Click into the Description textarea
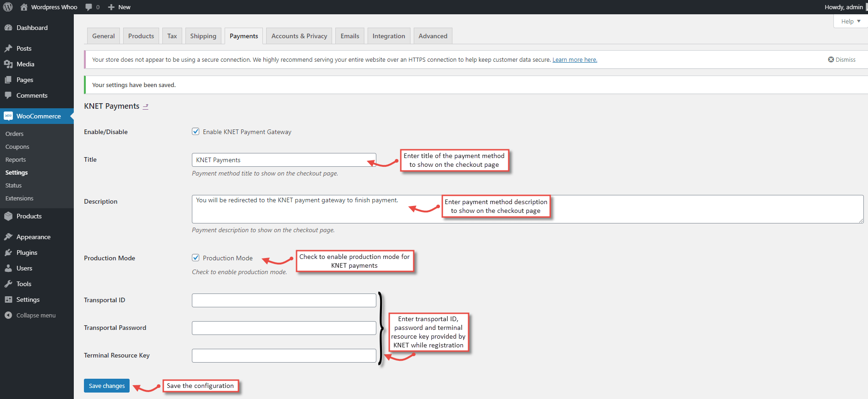The image size is (868, 399). point(528,209)
